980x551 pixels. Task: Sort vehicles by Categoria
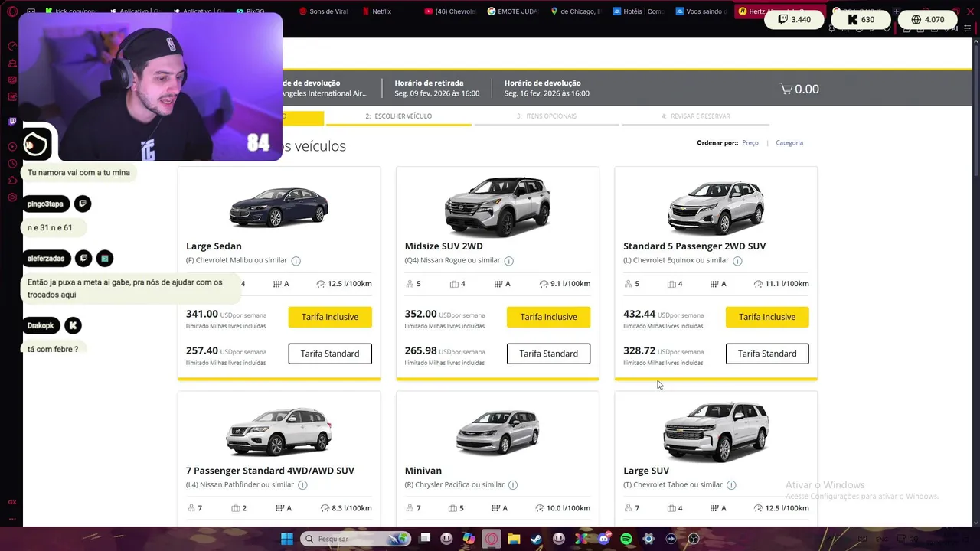pos(789,143)
